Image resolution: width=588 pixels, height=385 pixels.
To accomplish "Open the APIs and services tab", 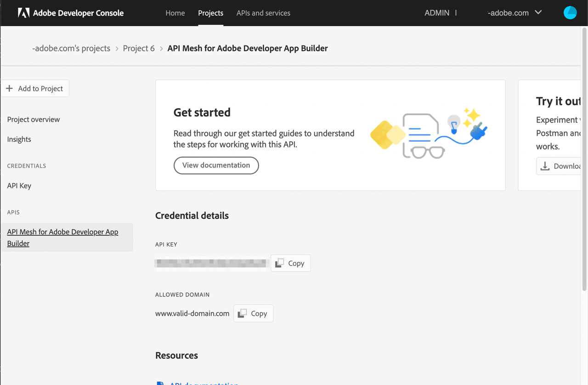I will tap(263, 13).
